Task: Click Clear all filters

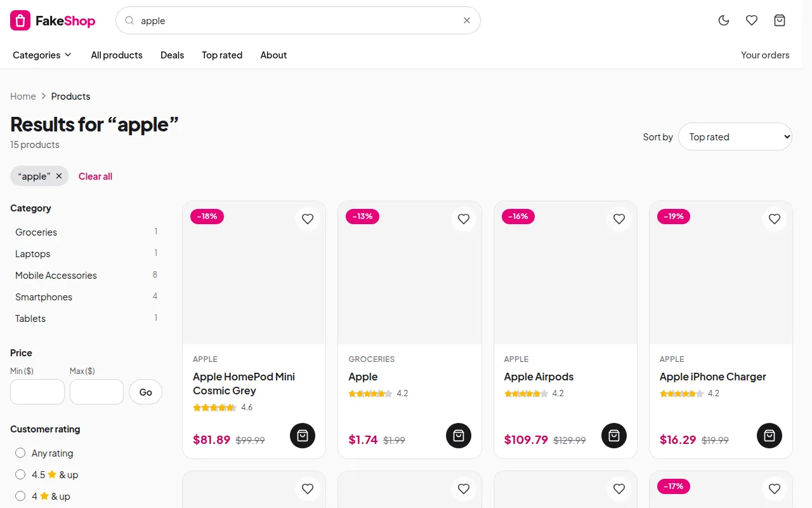Action: tap(95, 176)
